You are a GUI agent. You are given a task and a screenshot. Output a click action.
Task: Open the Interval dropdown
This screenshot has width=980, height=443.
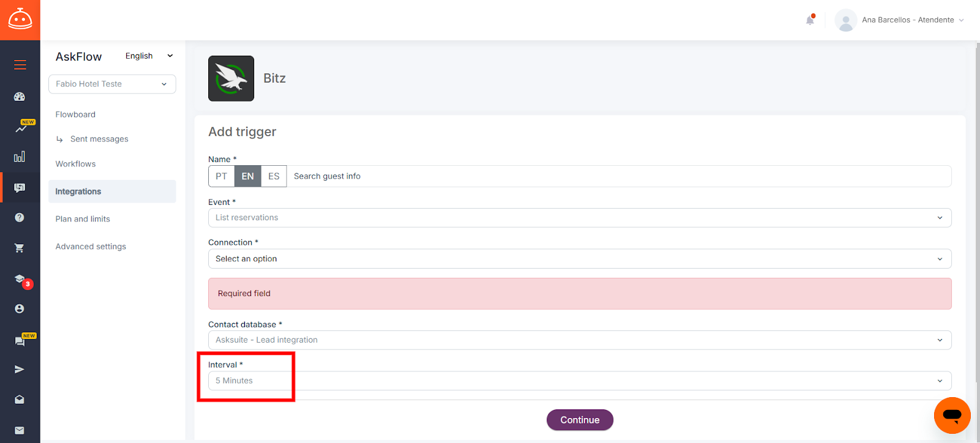point(579,381)
